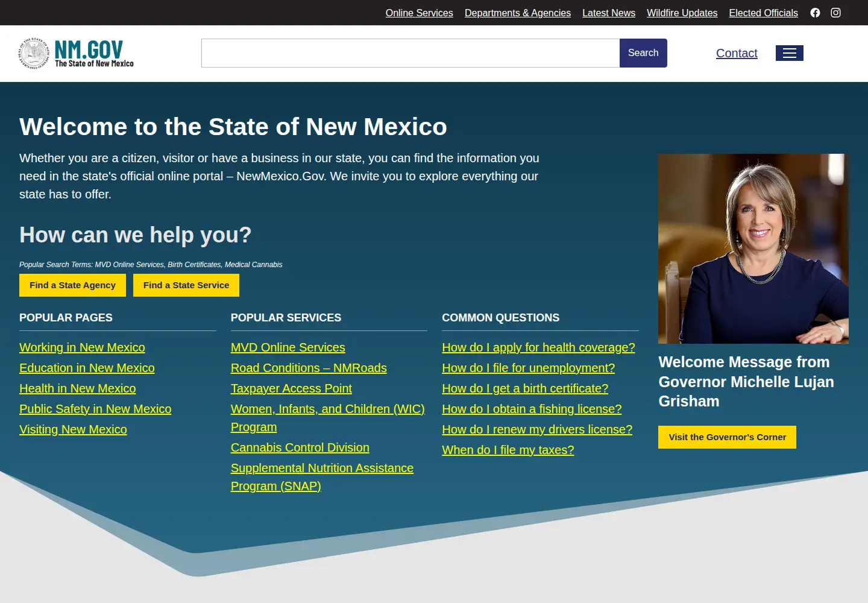Open Road Conditions – NMRoads link
Screen dimensions: 868x603
coord(309,368)
